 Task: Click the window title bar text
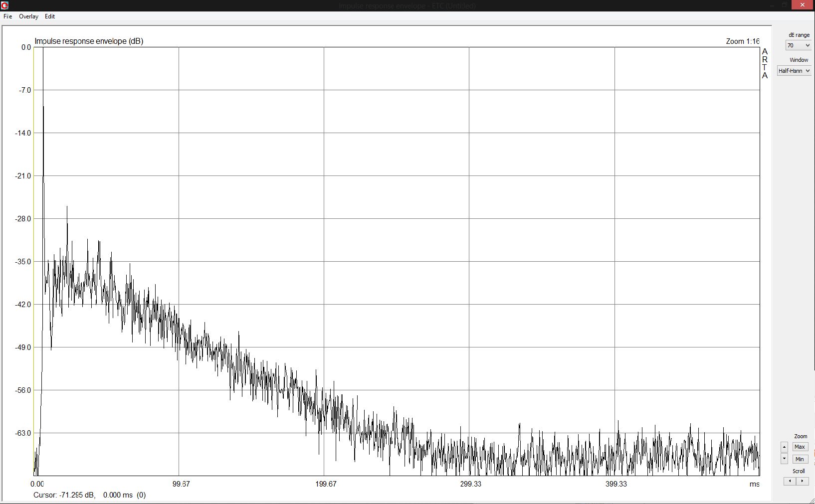point(407,6)
